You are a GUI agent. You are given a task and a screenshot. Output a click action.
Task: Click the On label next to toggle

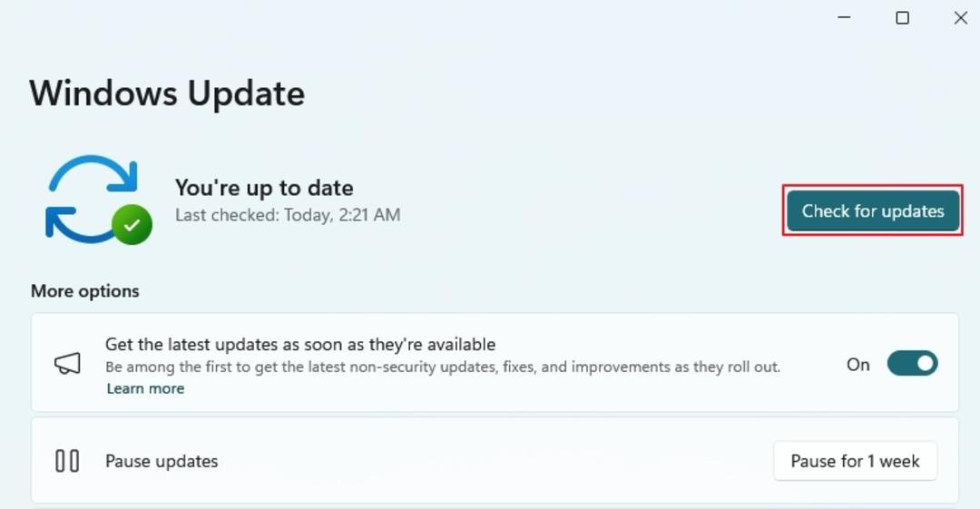(x=857, y=365)
